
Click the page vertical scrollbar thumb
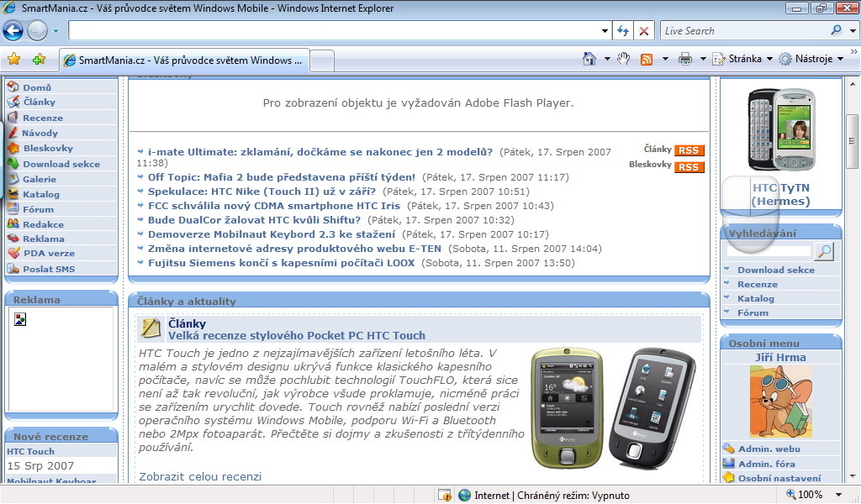pyautogui.click(x=853, y=141)
